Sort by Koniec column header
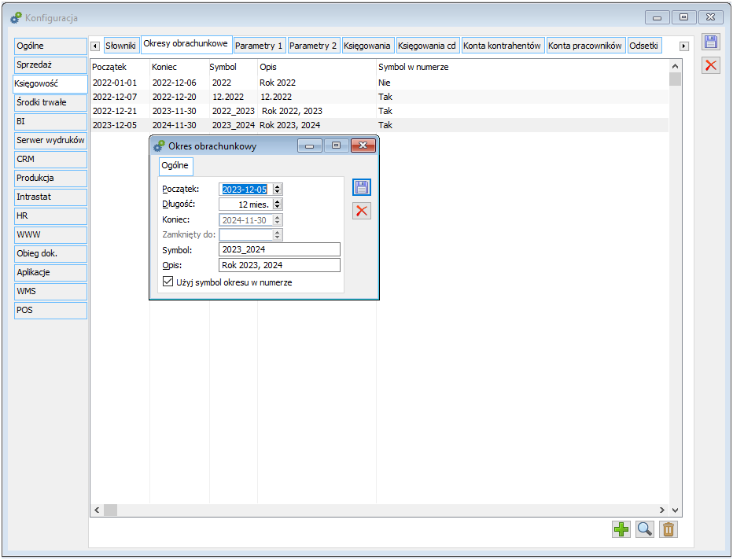733x560 pixels. coord(179,67)
